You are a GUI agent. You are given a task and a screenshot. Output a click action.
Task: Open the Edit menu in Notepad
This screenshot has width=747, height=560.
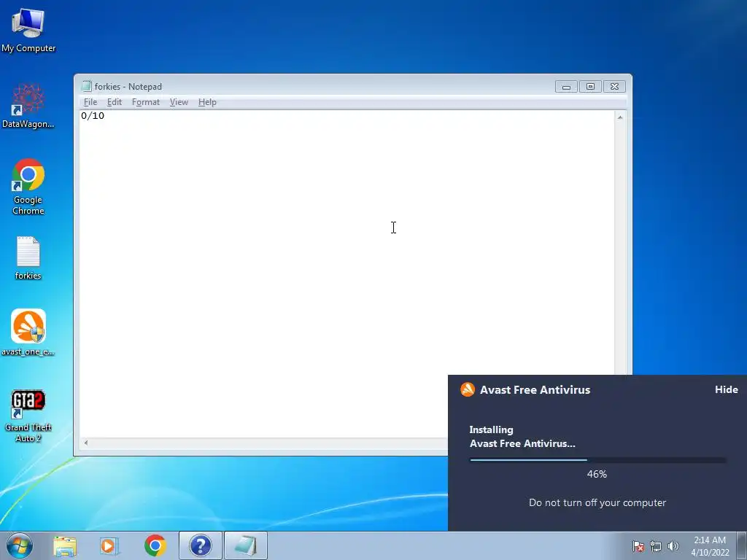click(x=115, y=102)
